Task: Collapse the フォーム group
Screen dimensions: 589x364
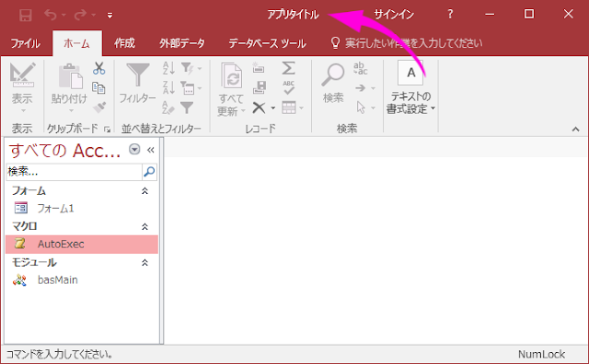Action: coord(145,191)
